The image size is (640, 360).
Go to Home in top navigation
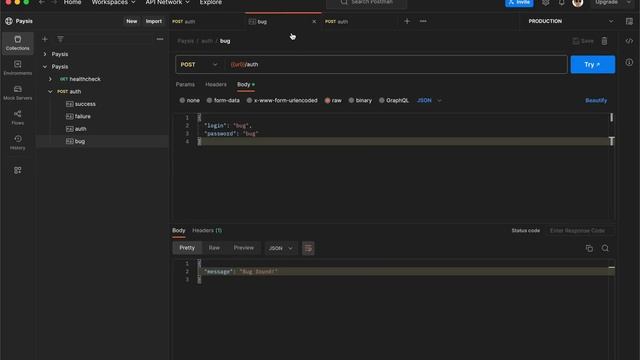[72, 2]
